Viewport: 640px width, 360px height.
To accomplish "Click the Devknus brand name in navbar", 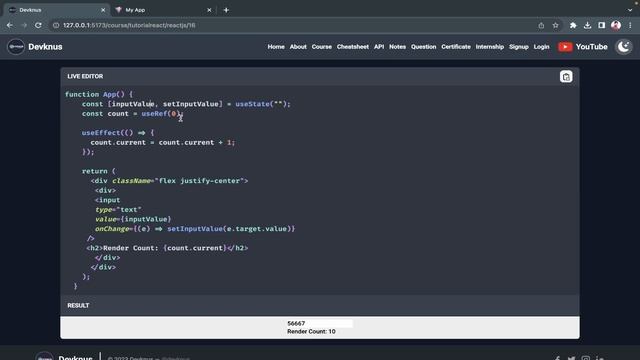I will (45, 47).
